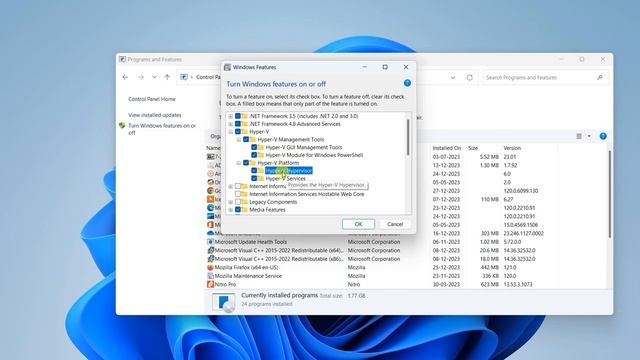Uncheck Hyper-V Hypervisor checkbox

[x=254, y=171]
